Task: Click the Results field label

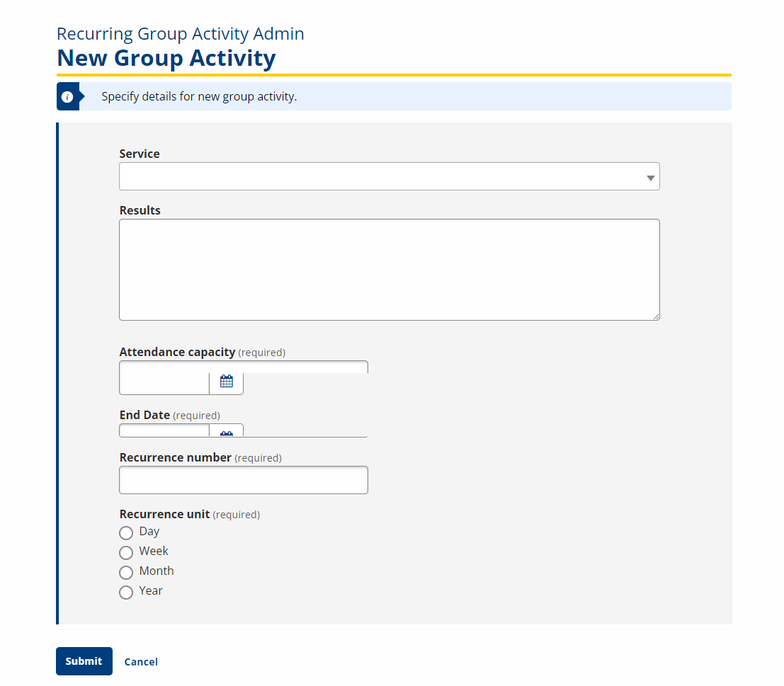Action: (x=140, y=210)
